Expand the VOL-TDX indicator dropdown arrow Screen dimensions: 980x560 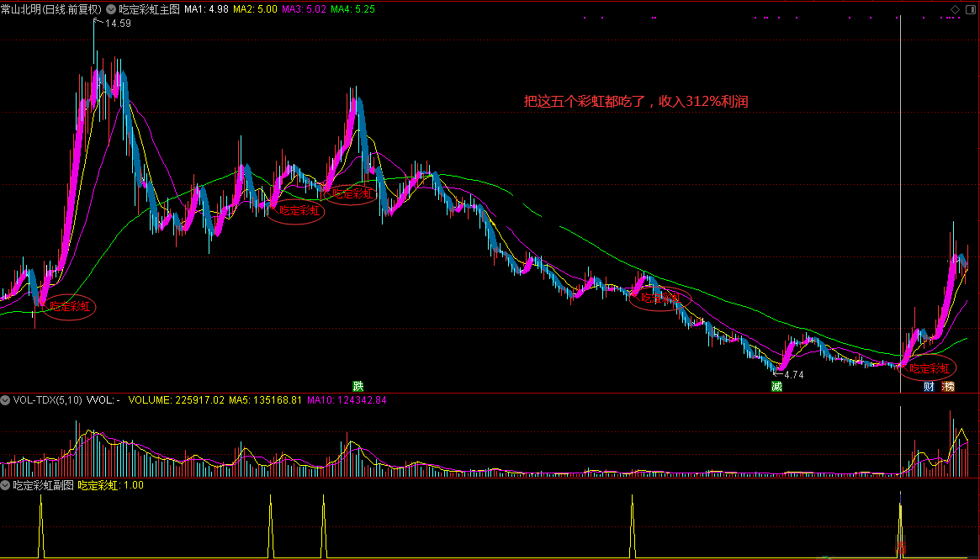(6, 401)
